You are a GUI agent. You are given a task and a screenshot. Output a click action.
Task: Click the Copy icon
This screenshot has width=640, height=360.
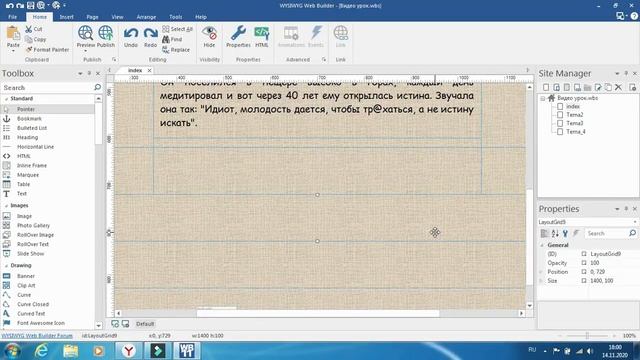point(29,39)
